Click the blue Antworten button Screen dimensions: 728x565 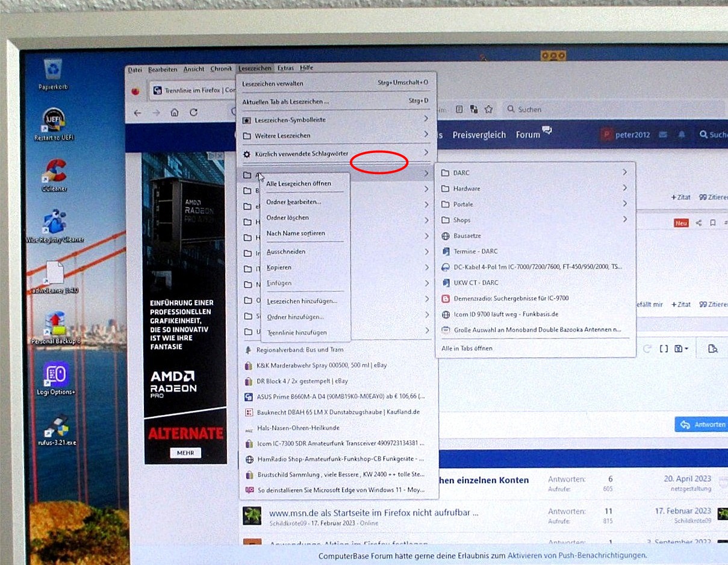pos(702,424)
